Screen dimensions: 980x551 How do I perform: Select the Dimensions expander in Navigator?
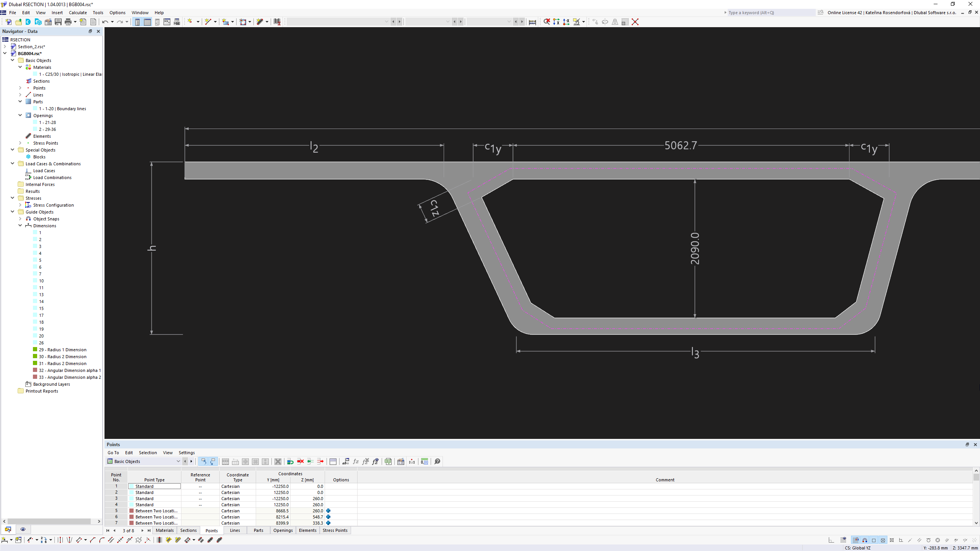click(x=20, y=225)
